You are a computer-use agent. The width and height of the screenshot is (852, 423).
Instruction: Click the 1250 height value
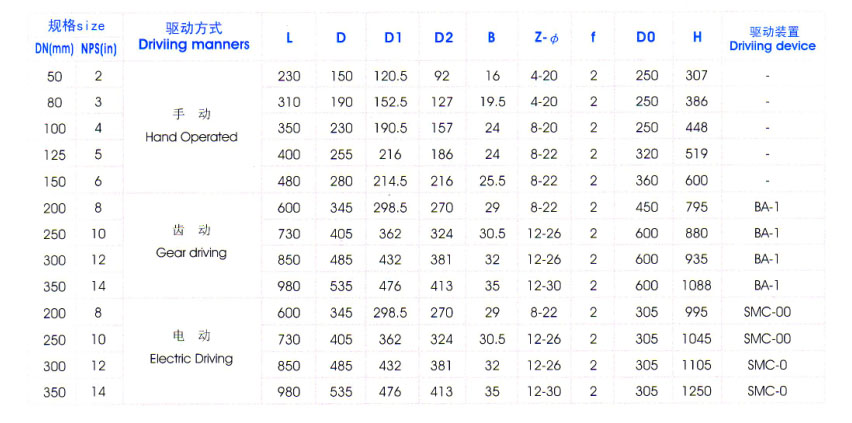coord(696,391)
